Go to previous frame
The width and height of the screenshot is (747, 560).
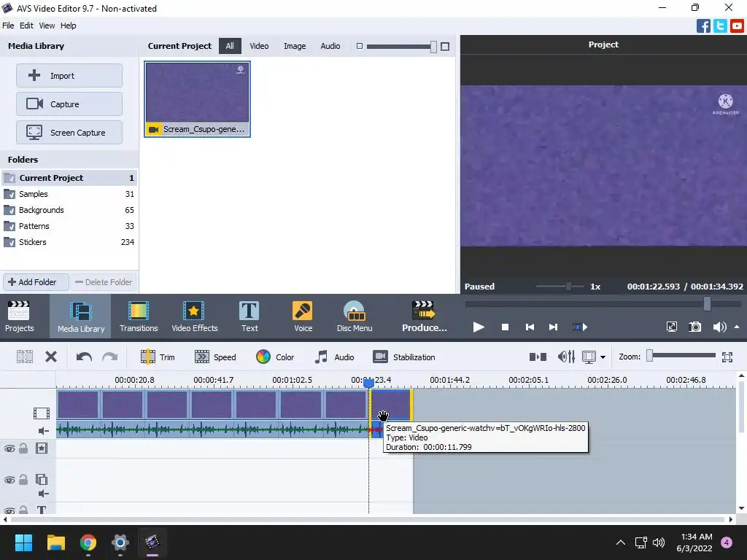530,327
